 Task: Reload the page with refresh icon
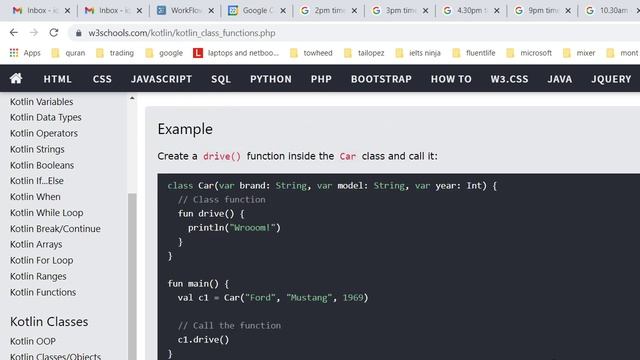click(54, 33)
